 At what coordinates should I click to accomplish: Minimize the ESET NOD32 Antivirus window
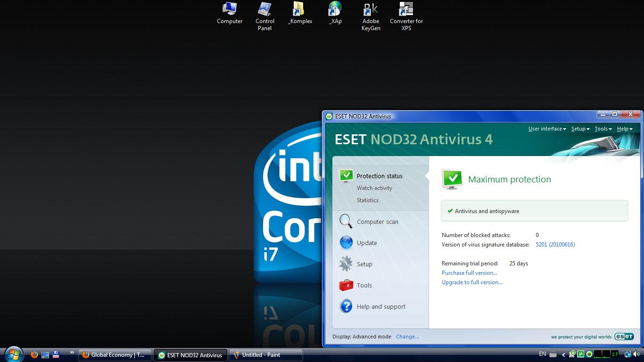pyautogui.click(x=603, y=115)
